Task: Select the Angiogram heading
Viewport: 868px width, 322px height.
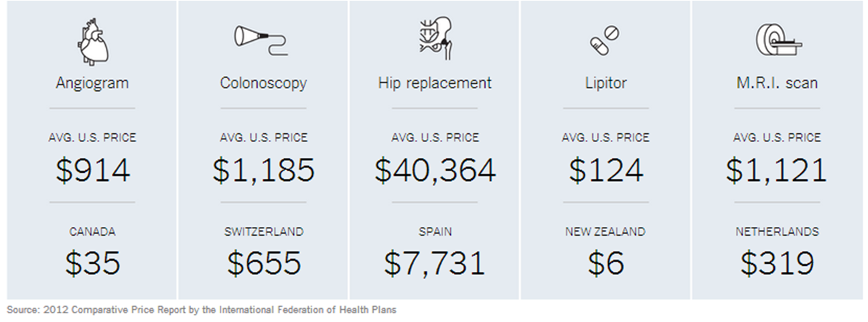Action: [x=92, y=83]
